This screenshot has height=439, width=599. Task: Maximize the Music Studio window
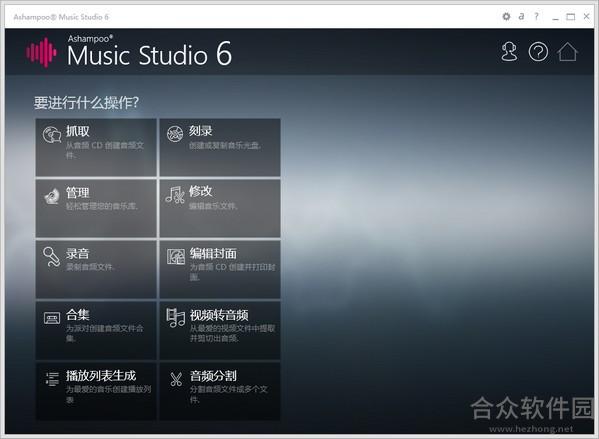tap(570, 17)
